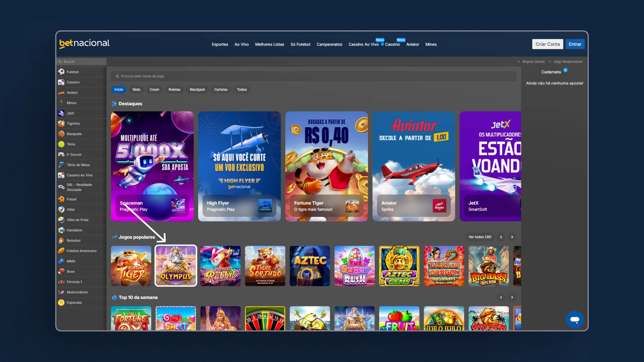Open the live chat bubble icon
This screenshot has height=362, width=644.
[575, 319]
